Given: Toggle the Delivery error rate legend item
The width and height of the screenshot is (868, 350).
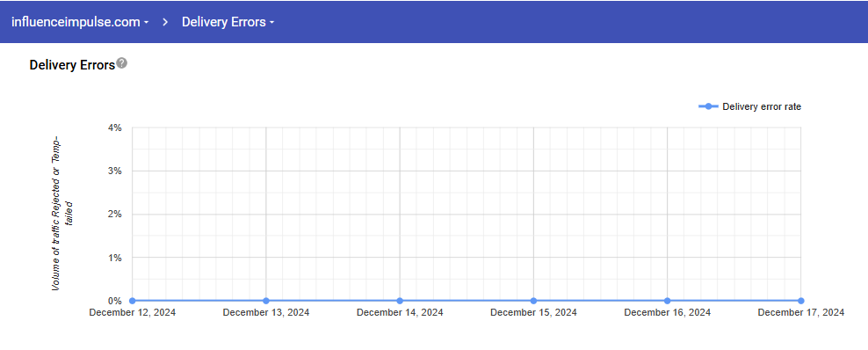Looking at the screenshot, I should (x=750, y=106).
